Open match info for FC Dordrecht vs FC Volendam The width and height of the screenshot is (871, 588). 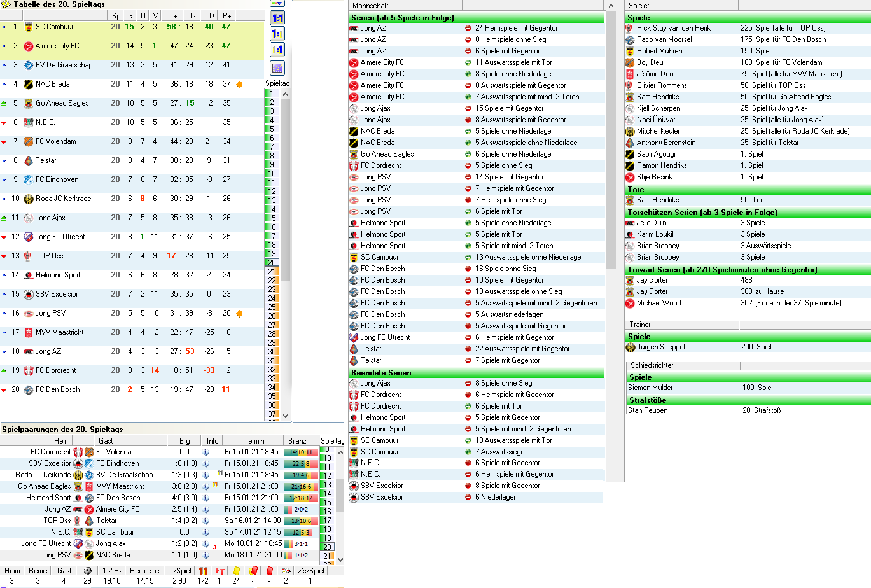[x=206, y=452]
